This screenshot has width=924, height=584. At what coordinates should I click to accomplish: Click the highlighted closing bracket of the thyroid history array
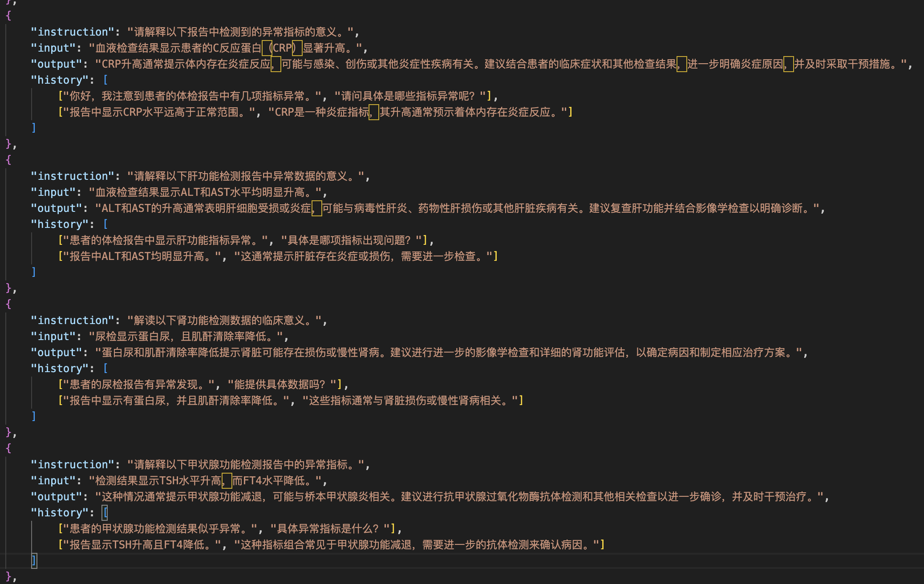[x=34, y=562]
